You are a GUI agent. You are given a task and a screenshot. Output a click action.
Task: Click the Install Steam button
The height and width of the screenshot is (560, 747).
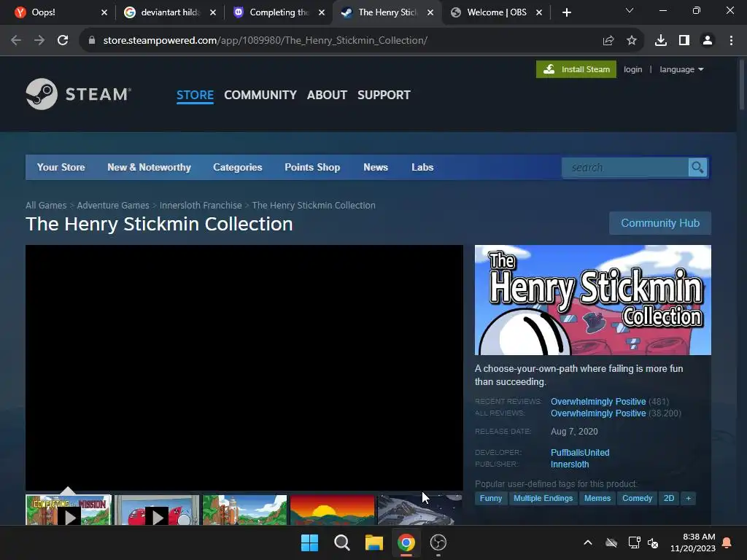(576, 69)
